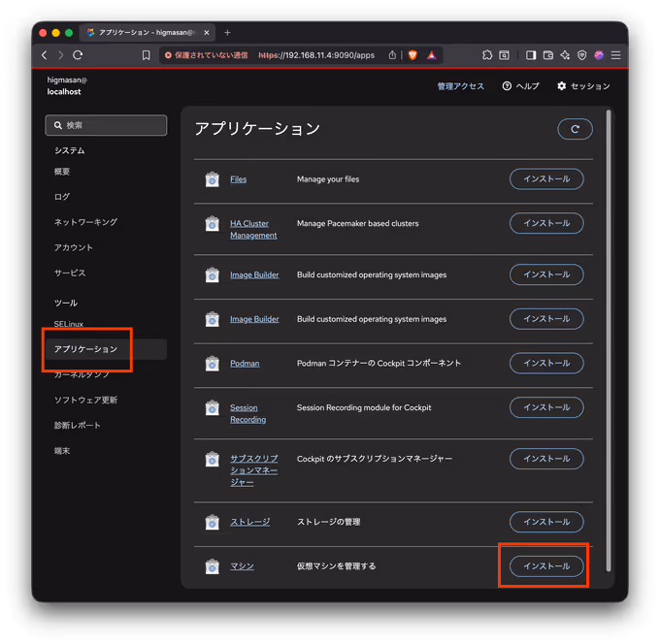This screenshot has width=660, height=644.
Task: Click the share icon in address bar
Action: [x=392, y=55]
